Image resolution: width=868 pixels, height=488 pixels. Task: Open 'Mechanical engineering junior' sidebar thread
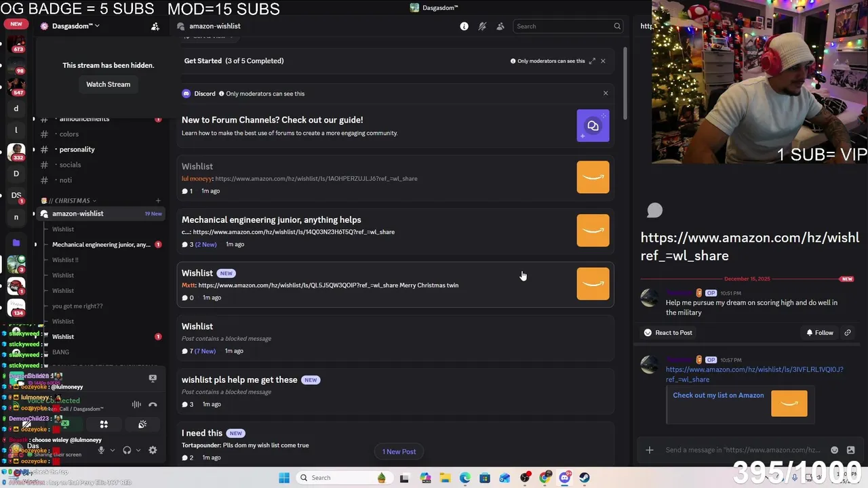click(x=101, y=245)
